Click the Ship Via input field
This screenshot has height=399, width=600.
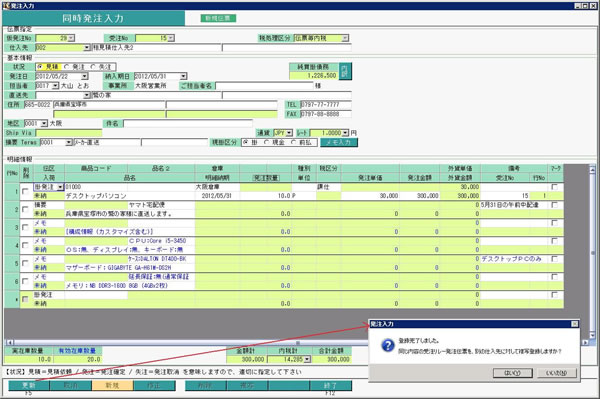69,133
